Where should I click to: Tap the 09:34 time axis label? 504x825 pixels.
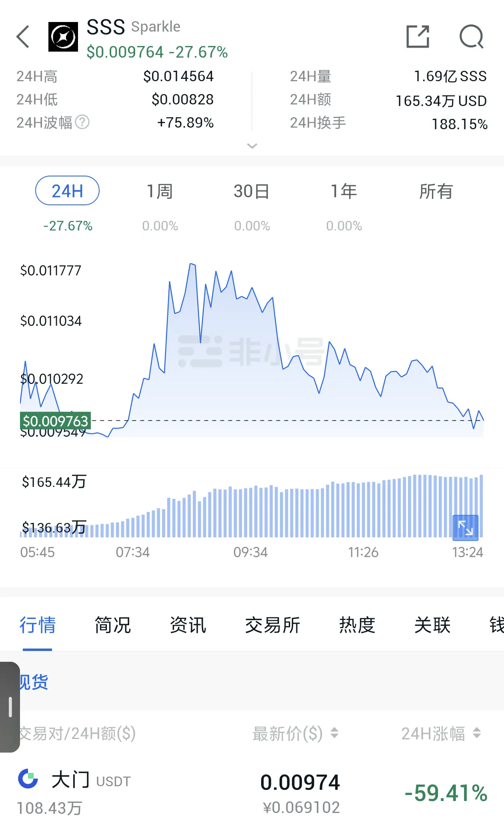click(x=250, y=552)
